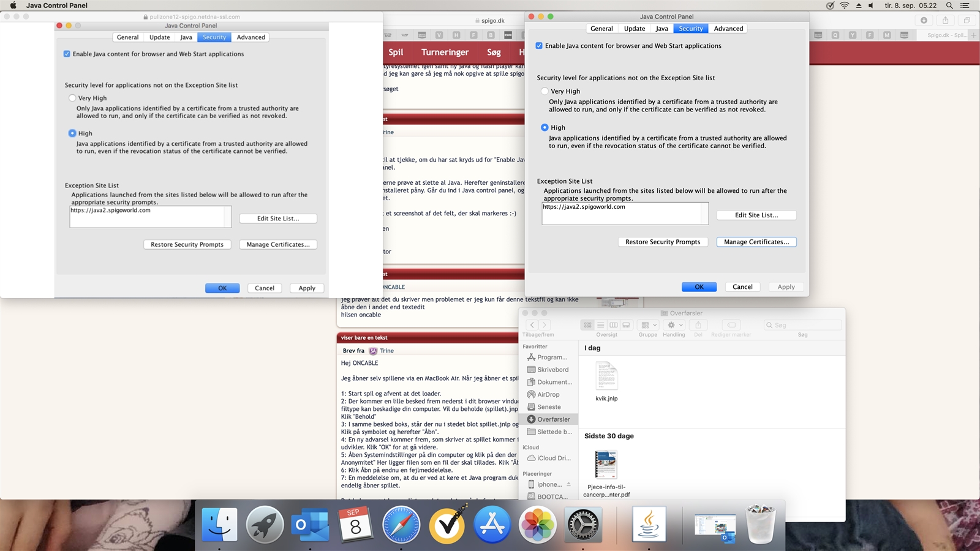980x551 pixels.
Task: Open the Turneringer menu on Spigo site
Action: point(445,53)
